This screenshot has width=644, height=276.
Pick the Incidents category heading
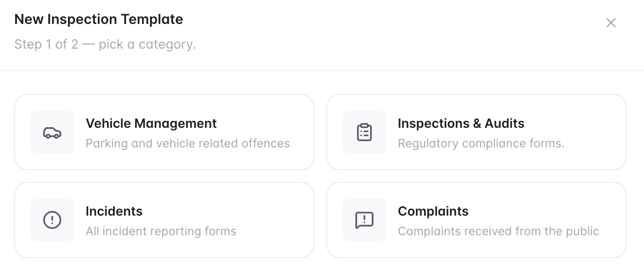point(114,211)
